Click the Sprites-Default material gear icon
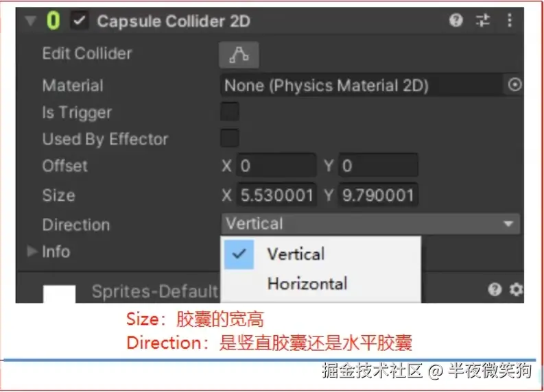Image resolution: width=544 pixels, height=392 pixels. pyautogui.click(x=517, y=289)
